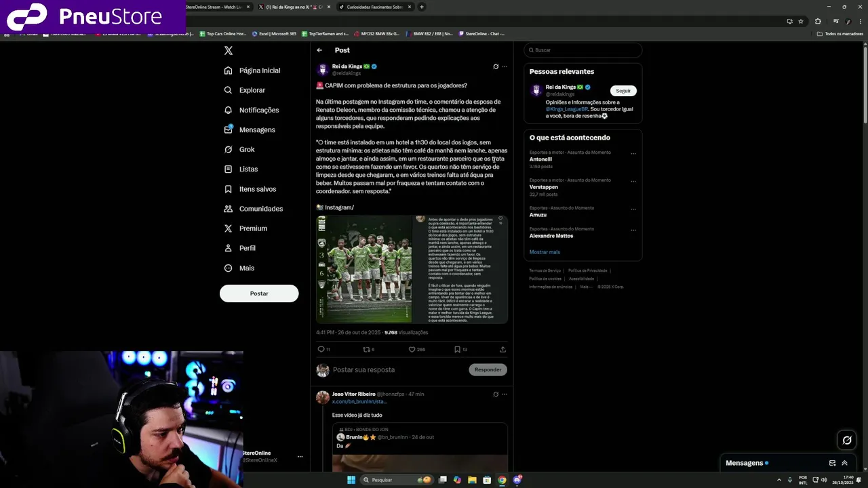This screenshot has height=488, width=868.
Task: Click Grok icon on Joao Vitor Ribeiro reply
Action: click(x=496, y=394)
